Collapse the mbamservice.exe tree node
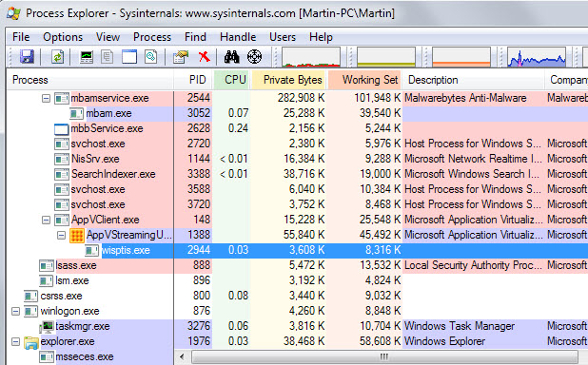 pyautogui.click(x=46, y=99)
